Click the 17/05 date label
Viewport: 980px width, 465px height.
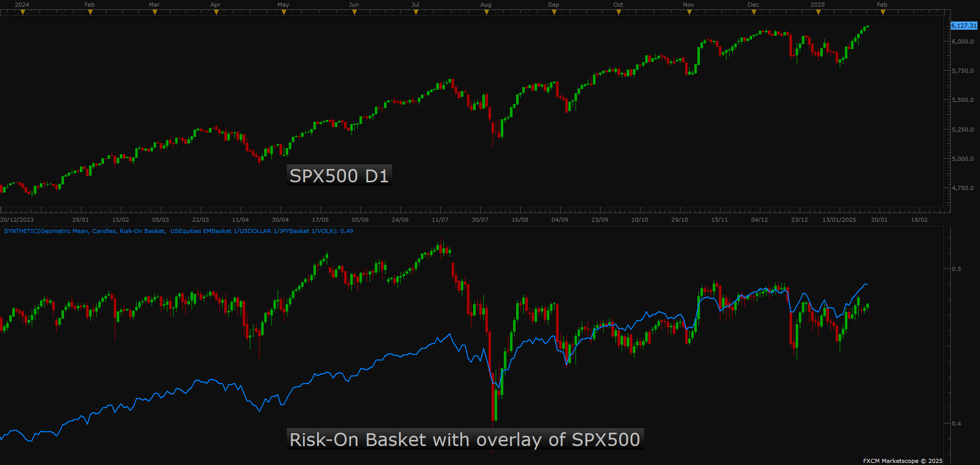(320, 220)
